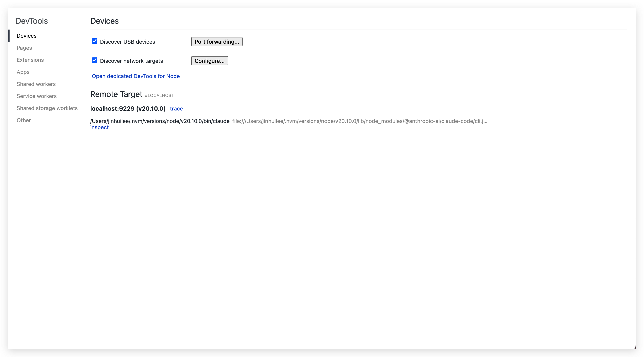644x357 pixels.
Task: Open the Other section
Action: tap(23, 120)
